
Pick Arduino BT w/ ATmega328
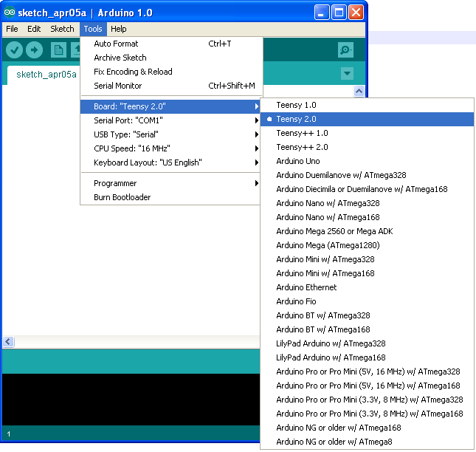[x=367, y=315]
